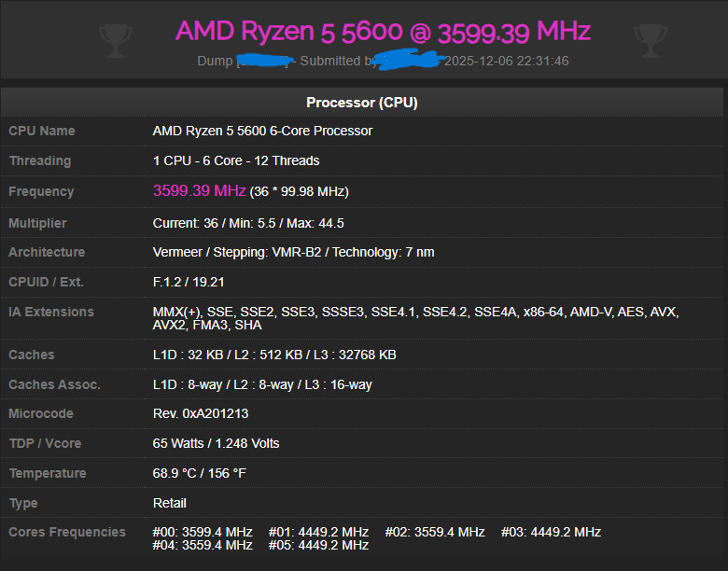Click the IA Extensions row label
This screenshot has height=571, width=728.
[51, 312]
